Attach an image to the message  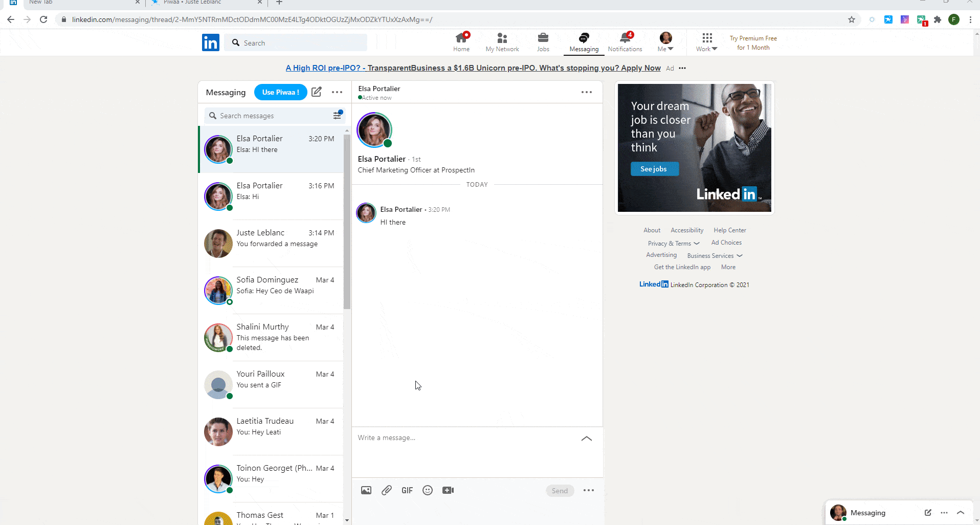coord(366,490)
